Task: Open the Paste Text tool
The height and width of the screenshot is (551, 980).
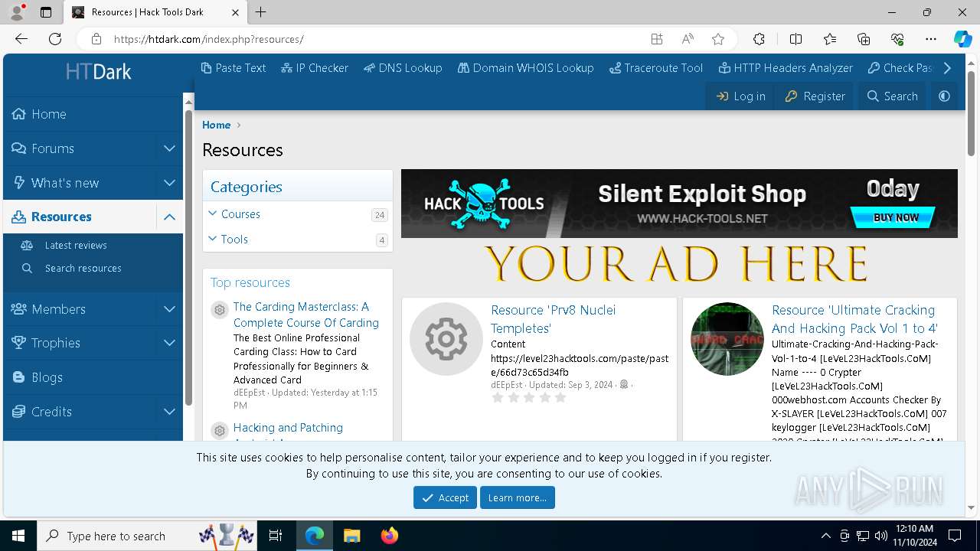Action: click(x=234, y=67)
